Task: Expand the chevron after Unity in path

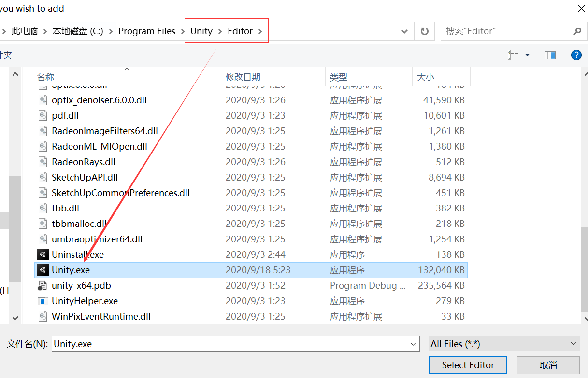Action: click(220, 31)
